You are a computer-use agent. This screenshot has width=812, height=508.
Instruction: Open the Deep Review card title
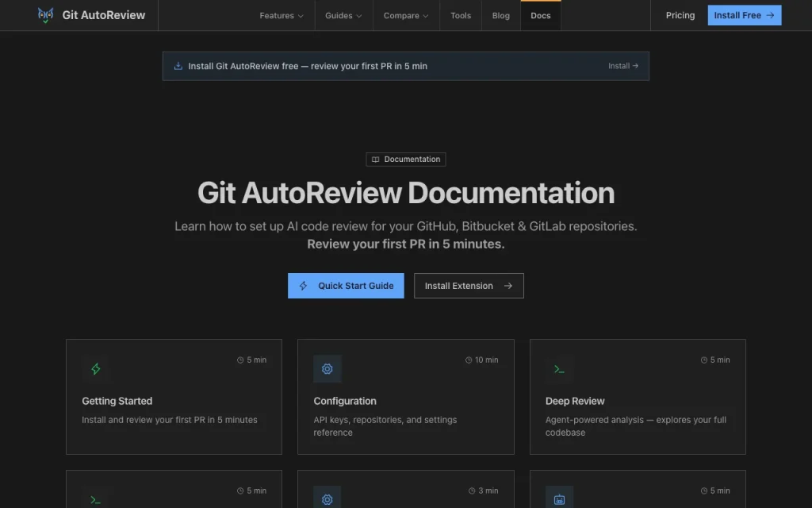575,401
